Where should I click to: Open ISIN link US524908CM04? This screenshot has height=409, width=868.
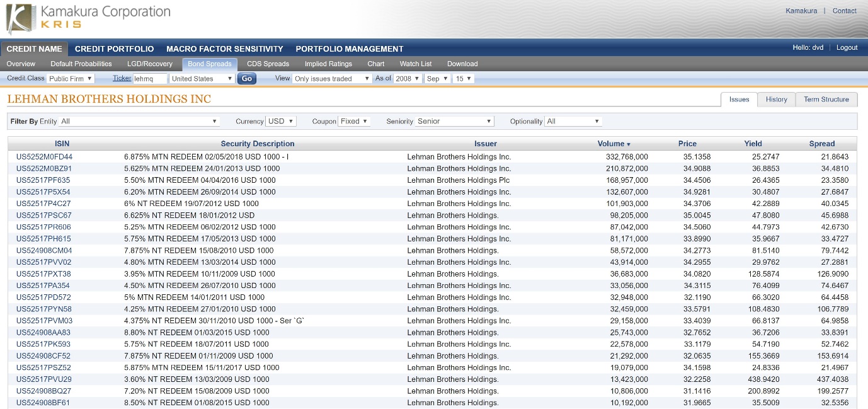44,250
